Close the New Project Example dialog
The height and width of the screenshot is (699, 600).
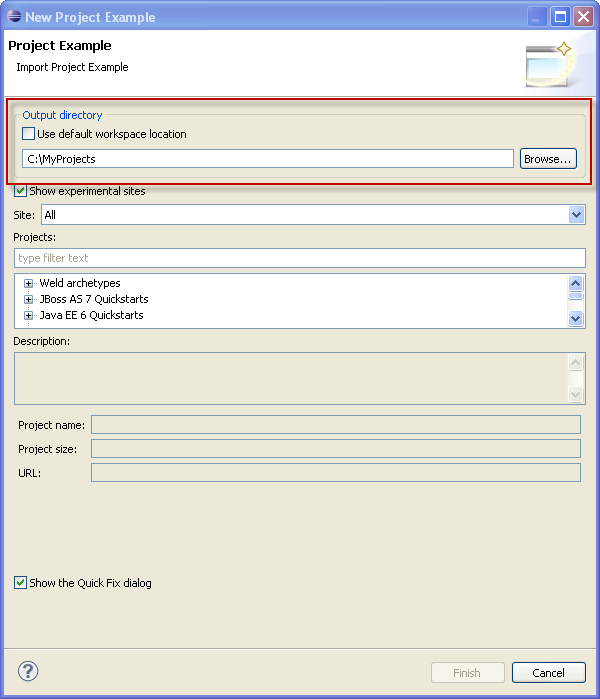[x=585, y=16]
